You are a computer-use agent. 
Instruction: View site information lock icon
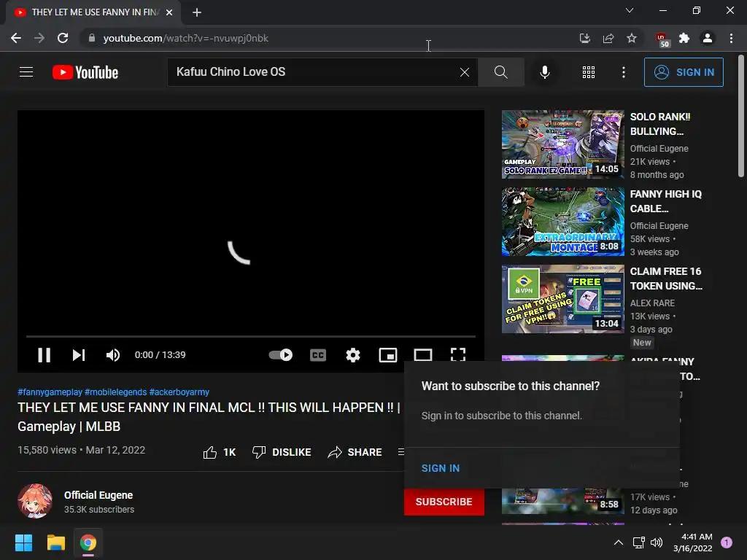click(x=91, y=38)
